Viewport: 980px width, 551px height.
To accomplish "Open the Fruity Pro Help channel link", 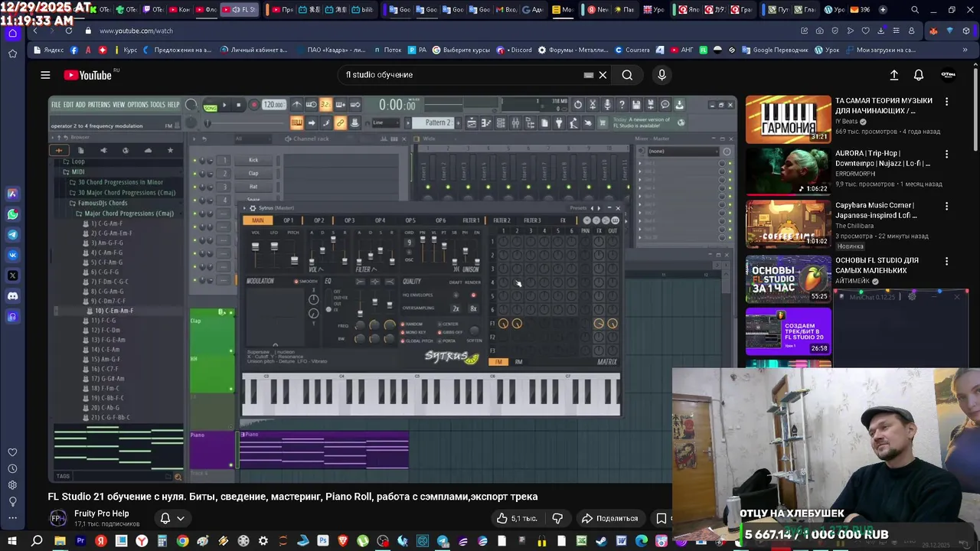I will coord(102,514).
